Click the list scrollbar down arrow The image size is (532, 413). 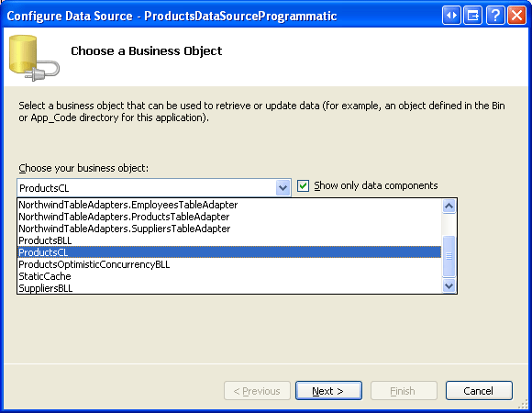point(449,285)
